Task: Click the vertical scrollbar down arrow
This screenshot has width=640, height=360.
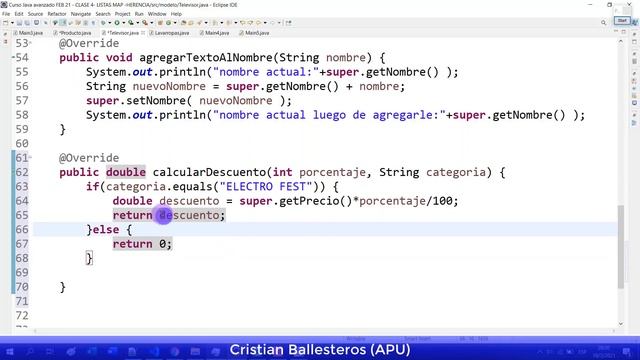Action: tap(621, 324)
